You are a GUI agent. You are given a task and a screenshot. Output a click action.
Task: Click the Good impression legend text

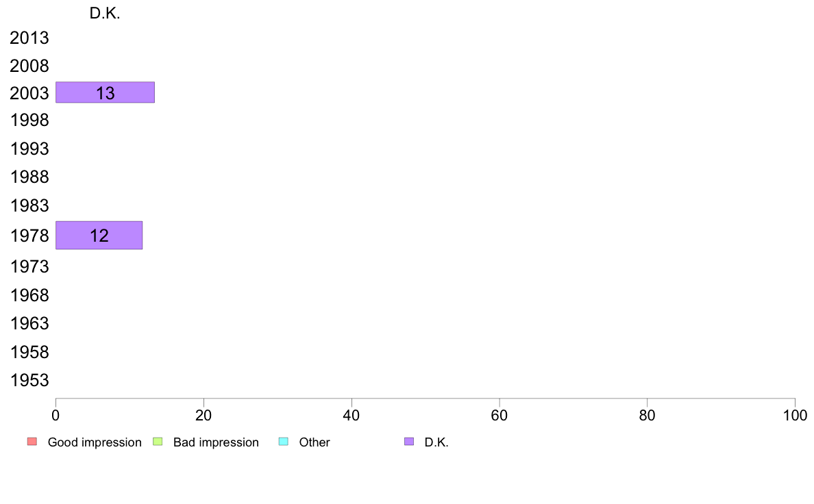95,442
